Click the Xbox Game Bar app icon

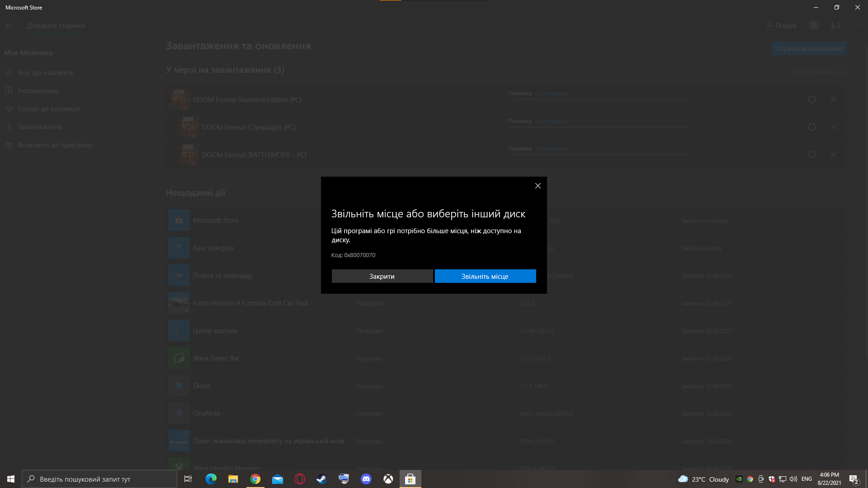(x=179, y=358)
